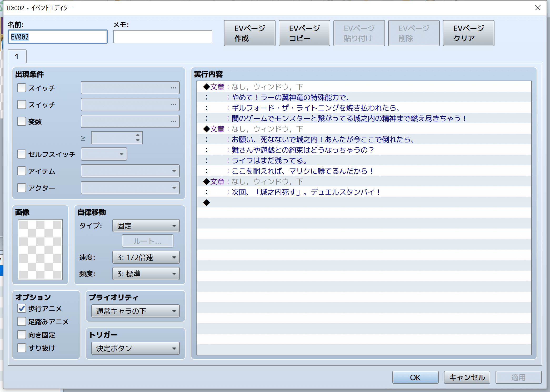Click the empty event image thumbnail
The height and width of the screenshot is (392, 550).
40,249
